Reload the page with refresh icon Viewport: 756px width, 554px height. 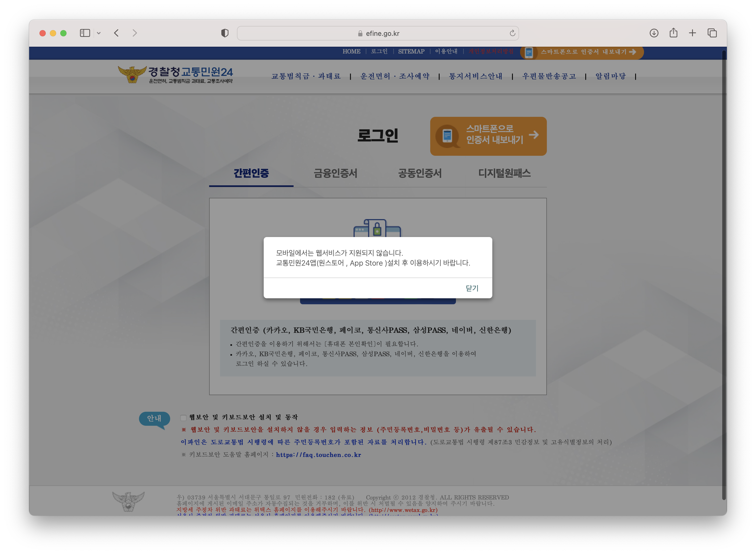pos(512,33)
